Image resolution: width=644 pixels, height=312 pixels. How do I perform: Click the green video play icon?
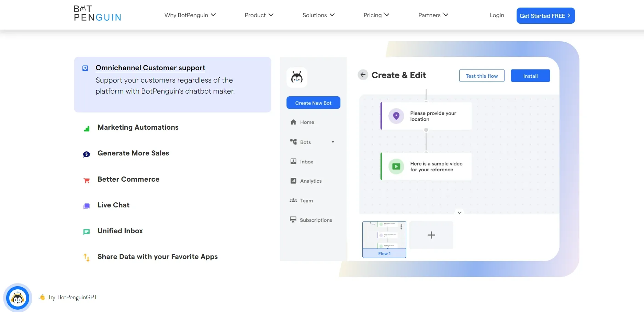tap(396, 166)
